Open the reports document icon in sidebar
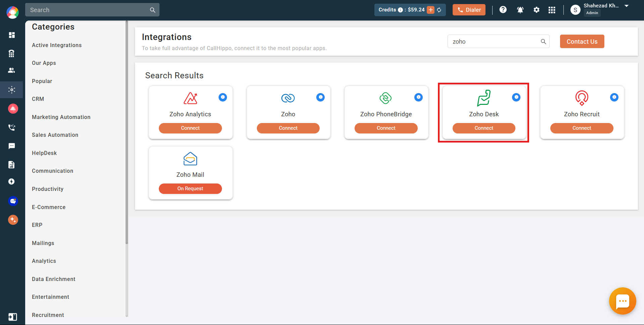This screenshot has width=644, height=325. click(x=12, y=164)
